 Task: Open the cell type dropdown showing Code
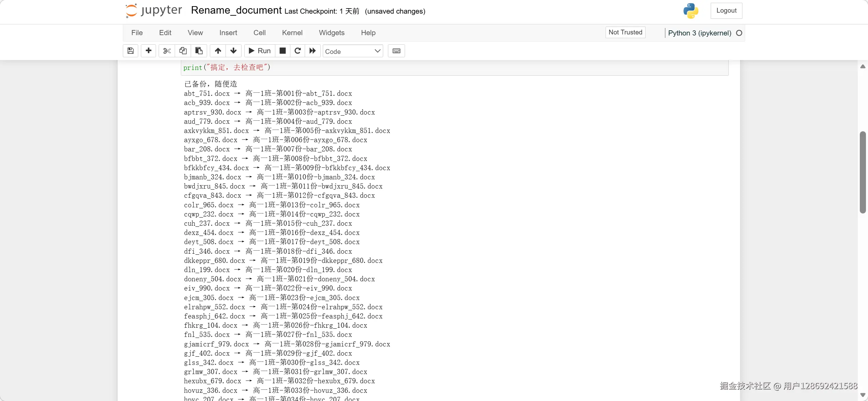click(352, 51)
